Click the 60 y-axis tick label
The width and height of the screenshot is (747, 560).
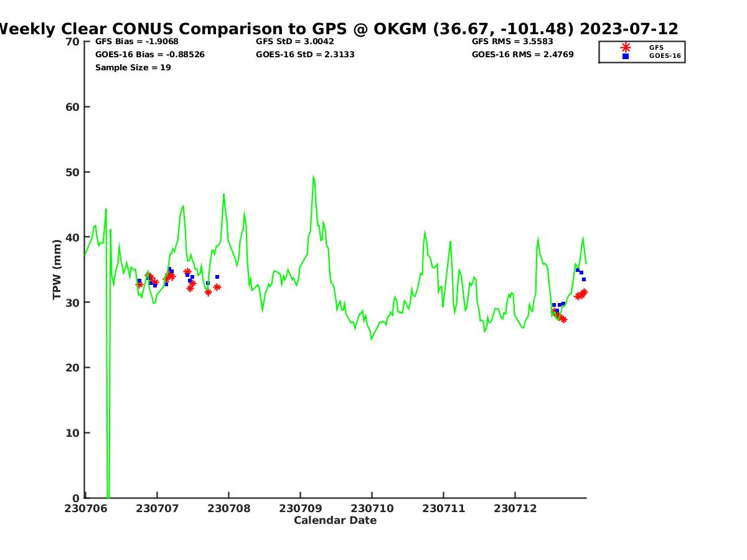73,107
